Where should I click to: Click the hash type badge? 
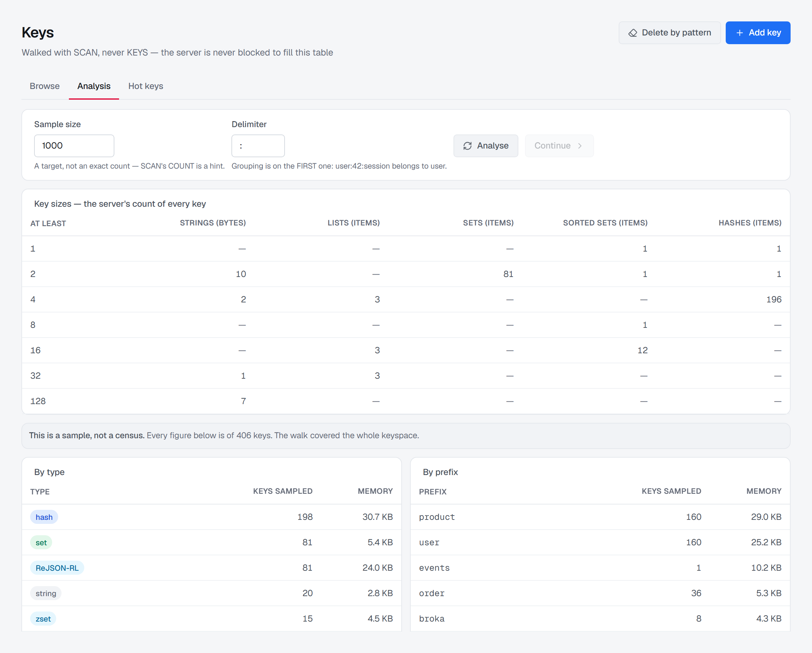(x=44, y=517)
